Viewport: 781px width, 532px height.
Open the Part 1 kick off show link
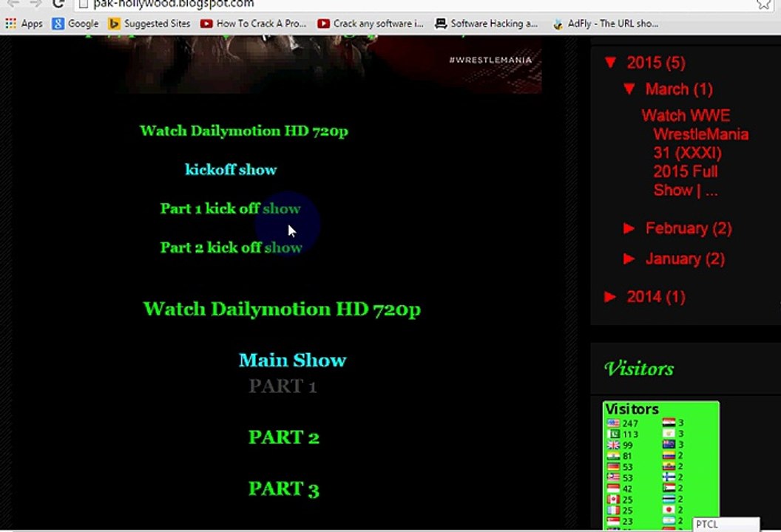pyautogui.click(x=230, y=208)
